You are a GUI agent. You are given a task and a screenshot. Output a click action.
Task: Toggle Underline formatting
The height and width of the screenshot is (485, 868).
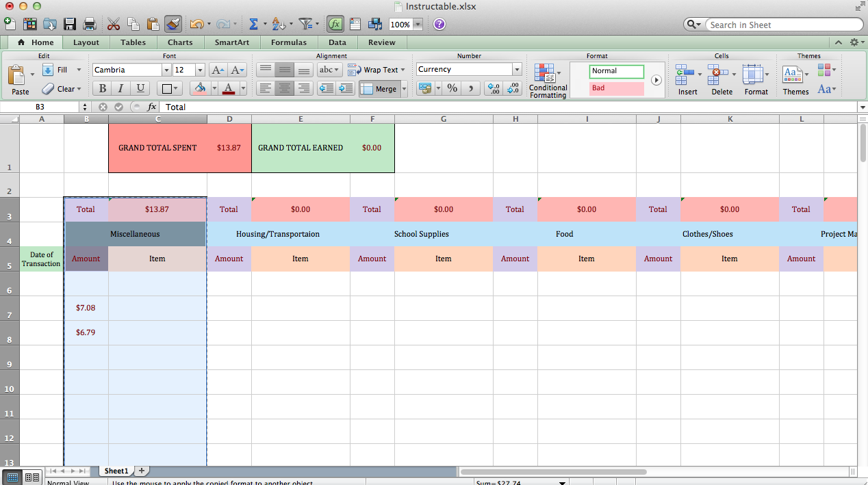pos(140,88)
